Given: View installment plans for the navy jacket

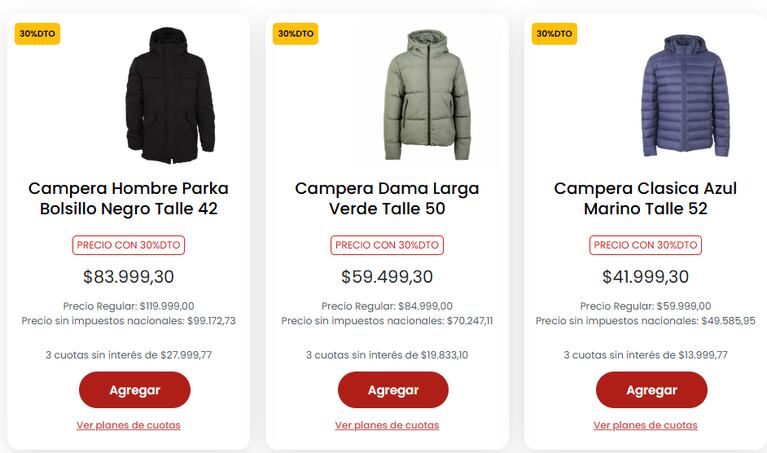Looking at the screenshot, I should (645, 425).
